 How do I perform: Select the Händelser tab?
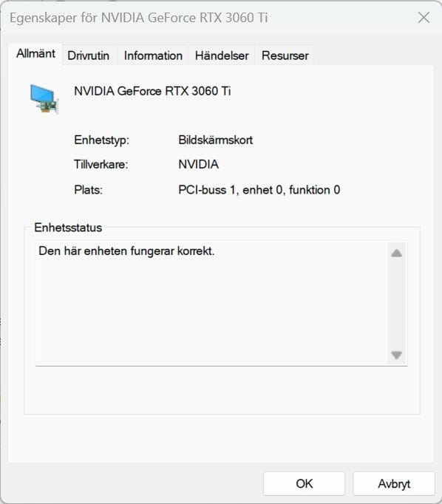[x=222, y=55]
